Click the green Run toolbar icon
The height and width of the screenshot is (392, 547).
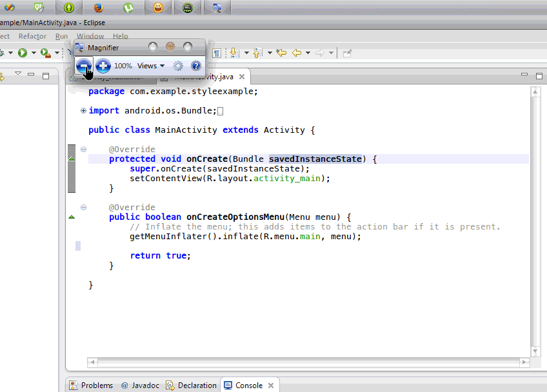pyautogui.click(x=23, y=53)
